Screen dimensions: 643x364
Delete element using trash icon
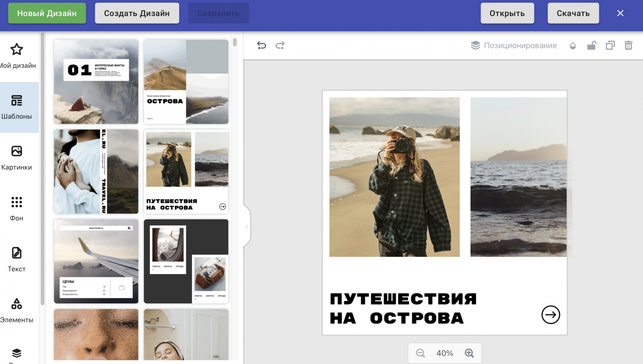pyautogui.click(x=629, y=45)
